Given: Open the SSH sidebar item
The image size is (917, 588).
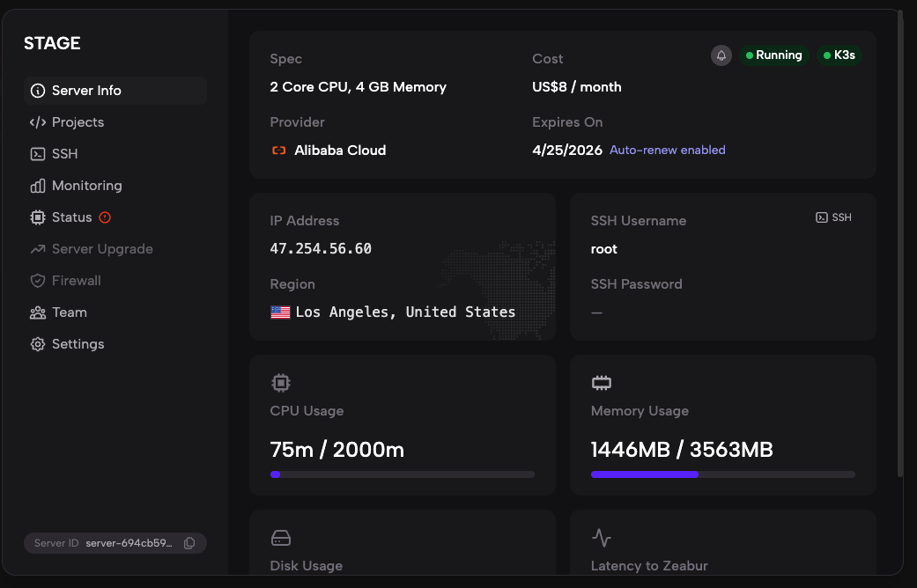Looking at the screenshot, I should (64, 154).
